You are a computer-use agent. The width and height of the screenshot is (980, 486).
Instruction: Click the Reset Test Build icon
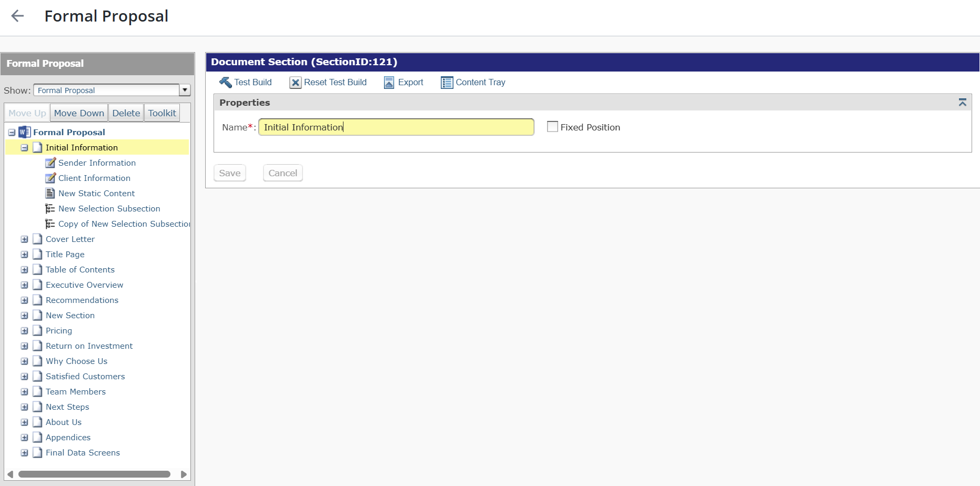(x=296, y=83)
